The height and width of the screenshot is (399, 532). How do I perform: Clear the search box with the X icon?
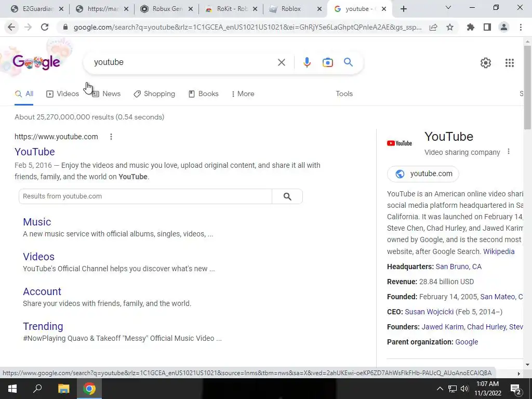pyautogui.click(x=282, y=62)
